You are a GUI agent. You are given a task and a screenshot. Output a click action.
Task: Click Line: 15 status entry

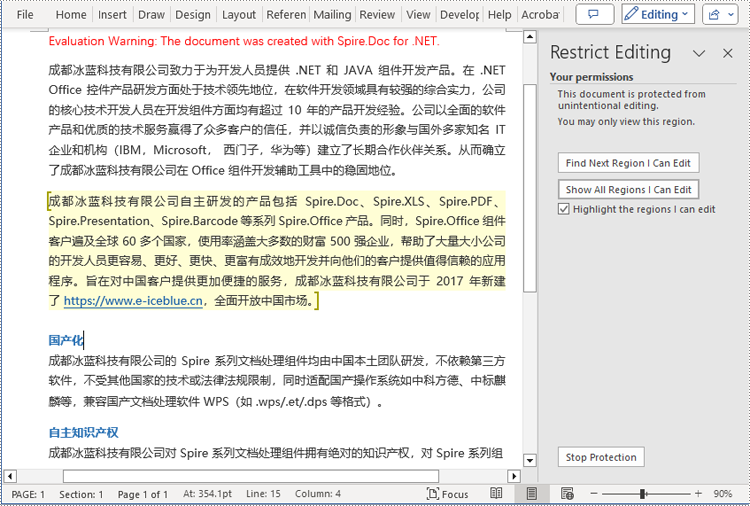tap(263, 494)
